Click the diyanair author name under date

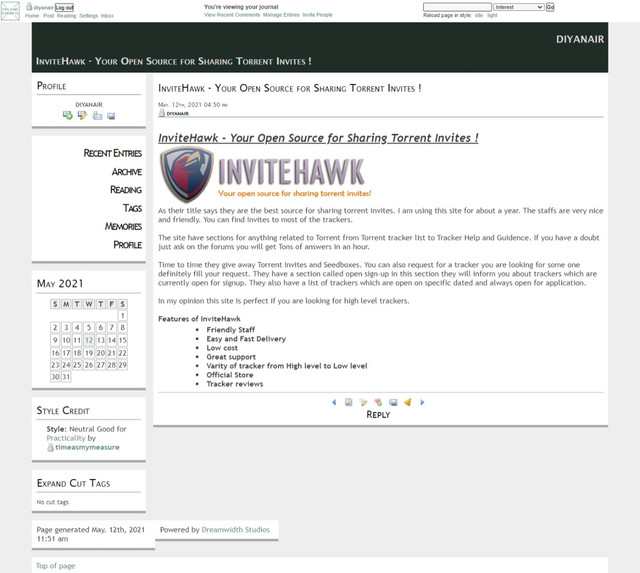coord(178,113)
